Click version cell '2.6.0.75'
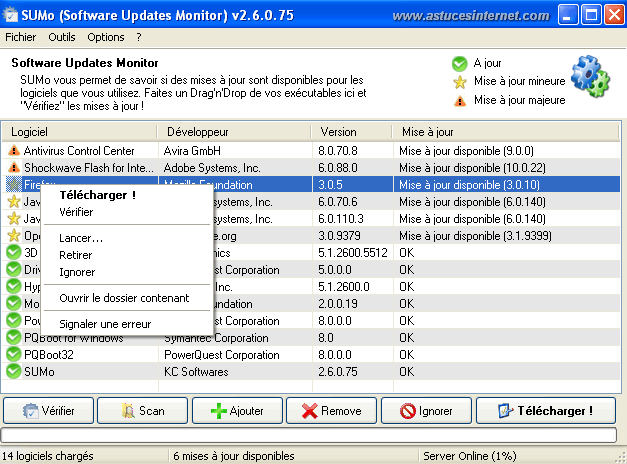Screen dimensions: 627x464 (x=338, y=372)
